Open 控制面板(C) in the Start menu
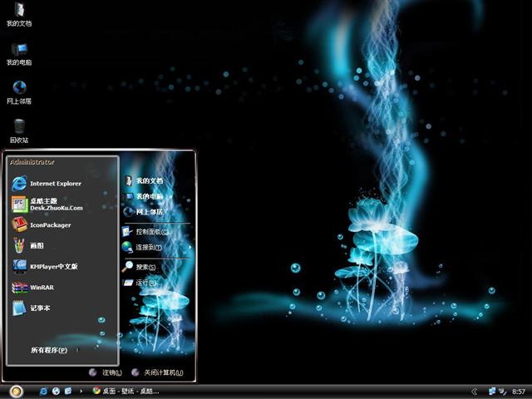This screenshot has width=532, height=399. coord(152,231)
